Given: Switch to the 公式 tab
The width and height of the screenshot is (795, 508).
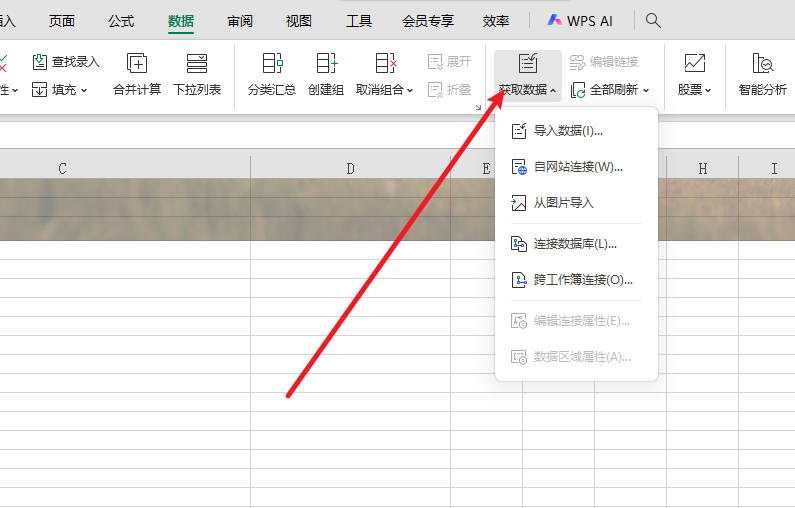Looking at the screenshot, I should point(121,21).
